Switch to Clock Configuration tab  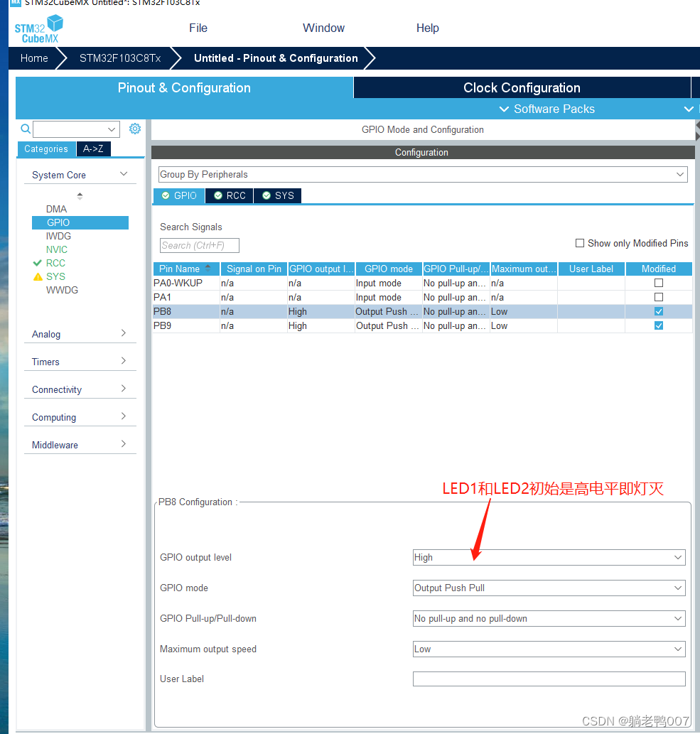[522, 87]
